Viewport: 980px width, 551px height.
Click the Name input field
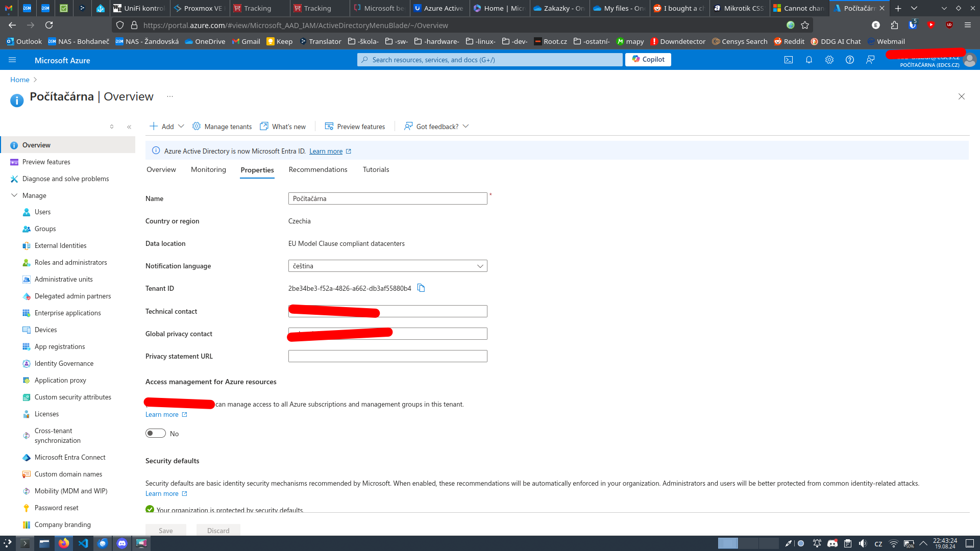point(387,198)
